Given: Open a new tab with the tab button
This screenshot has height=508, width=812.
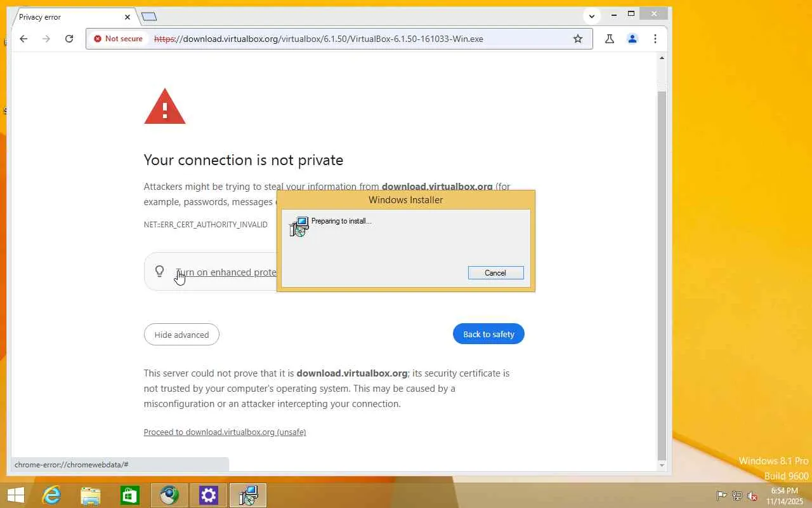Looking at the screenshot, I should (149, 17).
